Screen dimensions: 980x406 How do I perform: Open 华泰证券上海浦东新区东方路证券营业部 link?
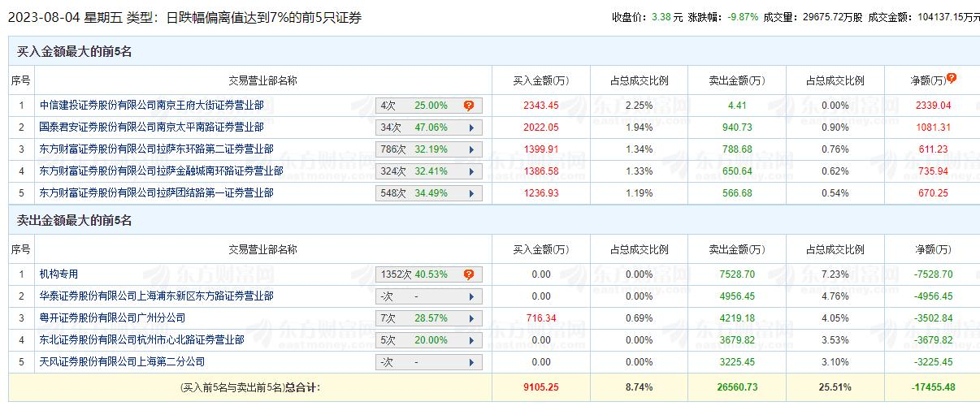point(156,296)
